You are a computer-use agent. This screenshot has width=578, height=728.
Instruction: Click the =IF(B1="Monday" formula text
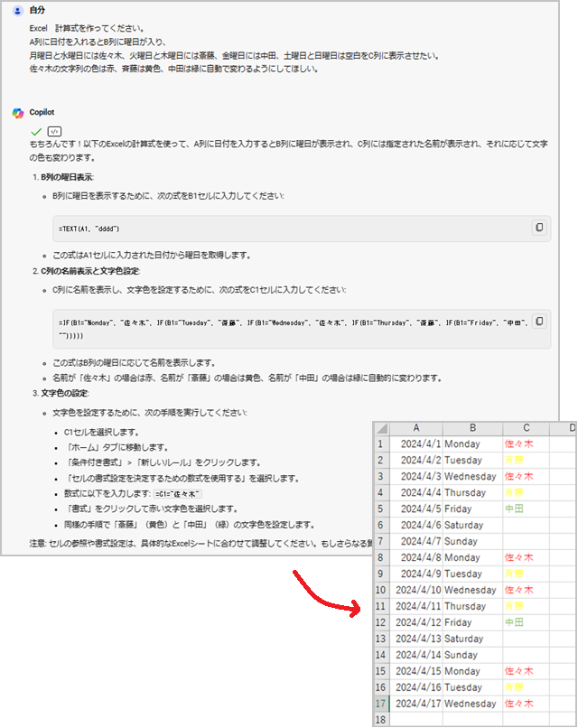(85, 322)
